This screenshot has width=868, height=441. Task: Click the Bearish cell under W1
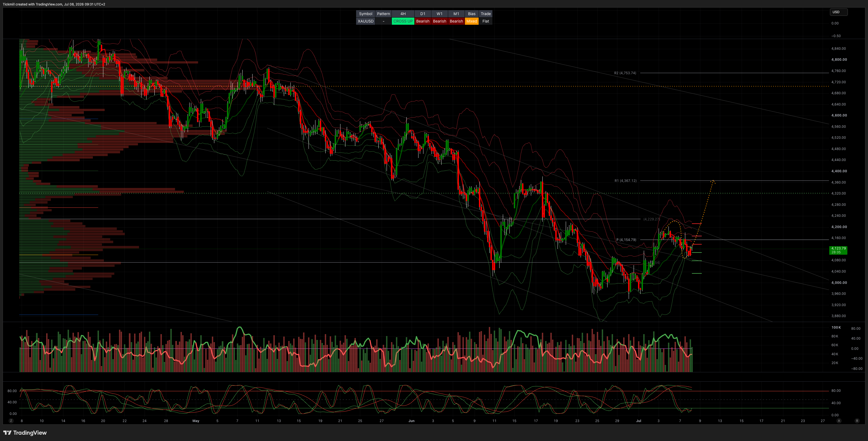point(439,21)
